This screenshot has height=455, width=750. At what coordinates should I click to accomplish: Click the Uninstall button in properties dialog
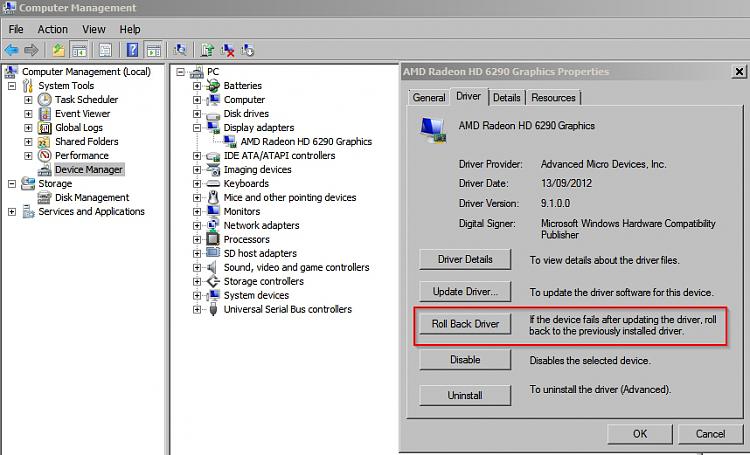465,395
